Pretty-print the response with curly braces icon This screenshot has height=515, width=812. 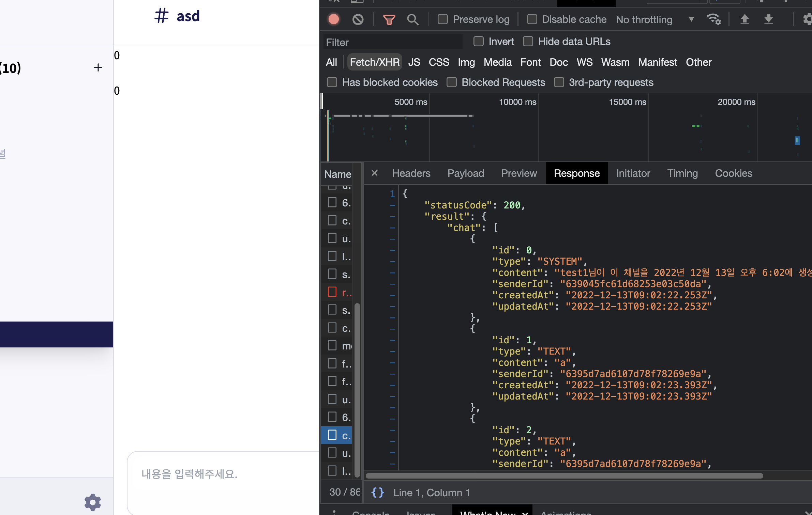378,492
